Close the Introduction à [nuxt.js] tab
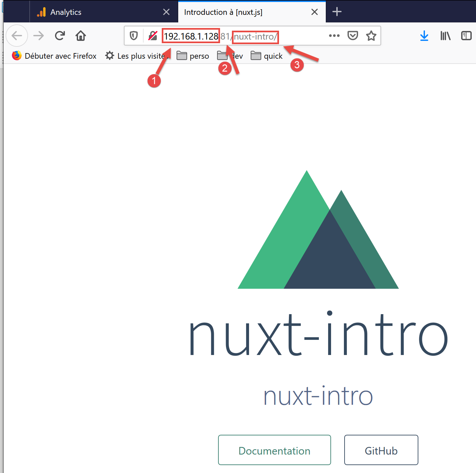This screenshot has height=473, width=476. (x=315, y=12)
